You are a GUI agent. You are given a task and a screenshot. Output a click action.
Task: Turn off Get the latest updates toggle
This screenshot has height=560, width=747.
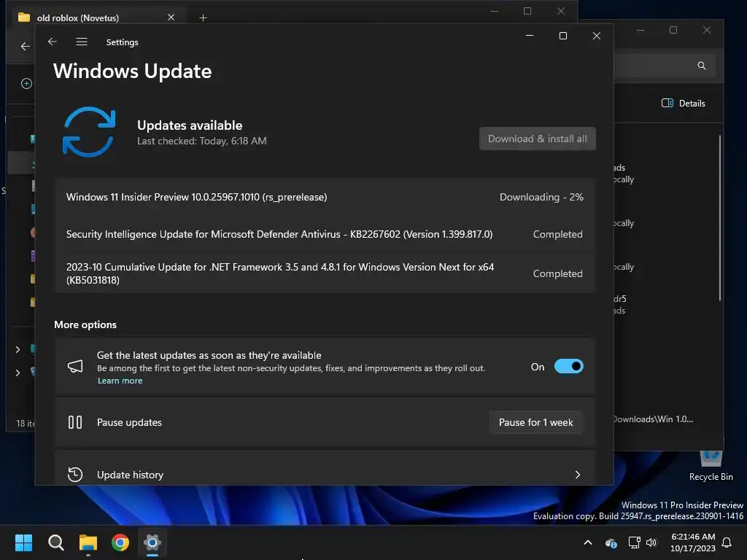(569, 366)
